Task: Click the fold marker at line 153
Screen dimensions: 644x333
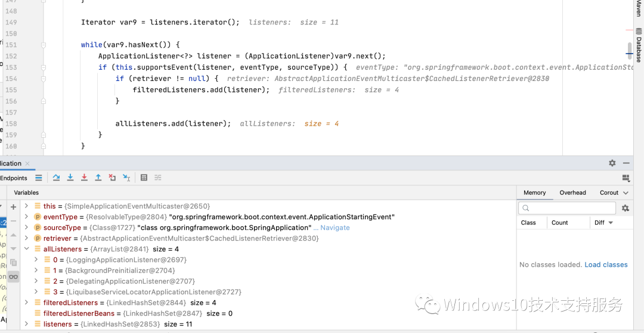Action: click(x=44, y=67)
